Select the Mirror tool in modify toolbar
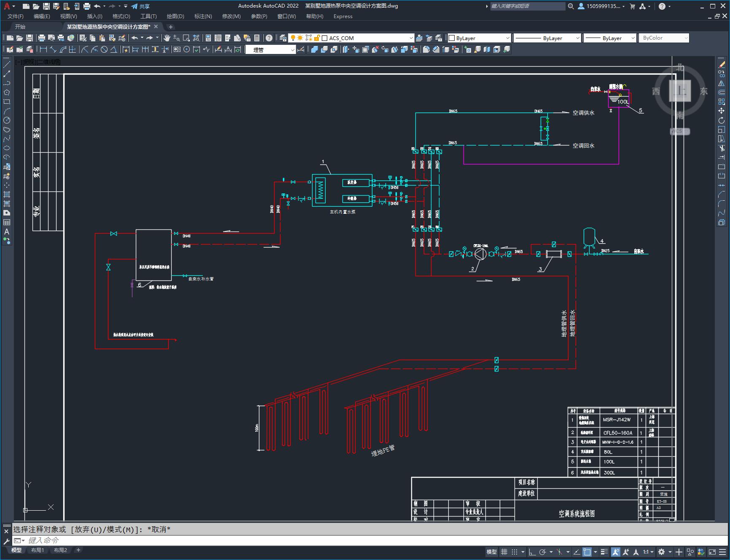This screenshot has height=560, width=730. pos(722,83)
